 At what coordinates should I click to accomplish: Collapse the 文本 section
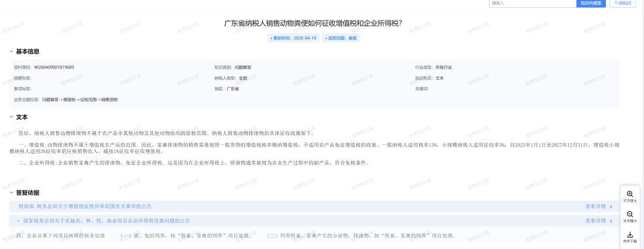pyautogui.click(x=11, y=117)
